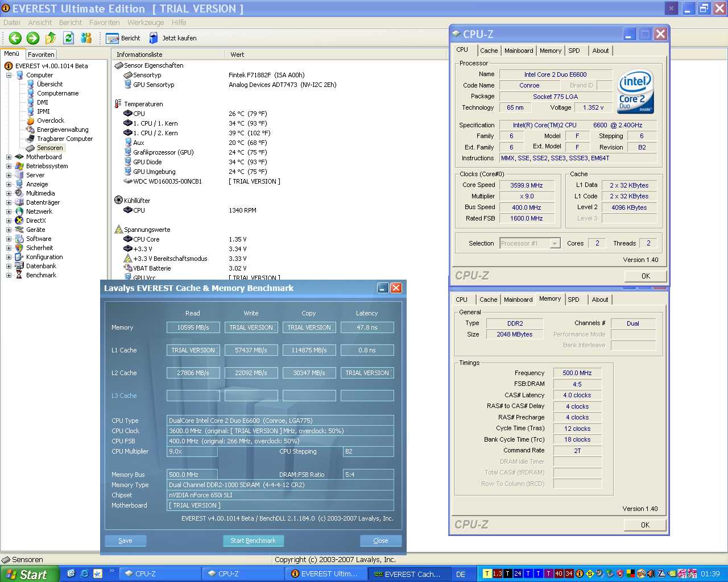Click the Up level arrow icon
This screenshot has height=582, width=728.
[51, 38]
